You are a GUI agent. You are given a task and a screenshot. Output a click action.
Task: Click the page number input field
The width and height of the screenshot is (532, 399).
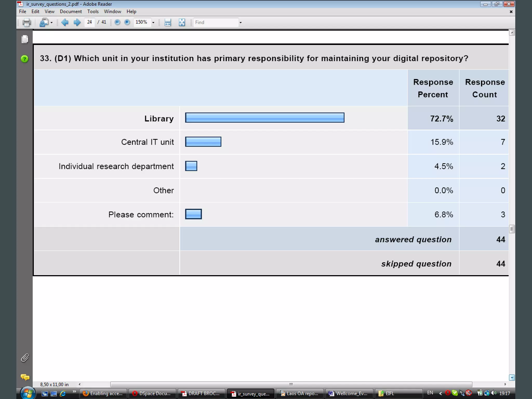pyautogui.click(x=89, y=22)
